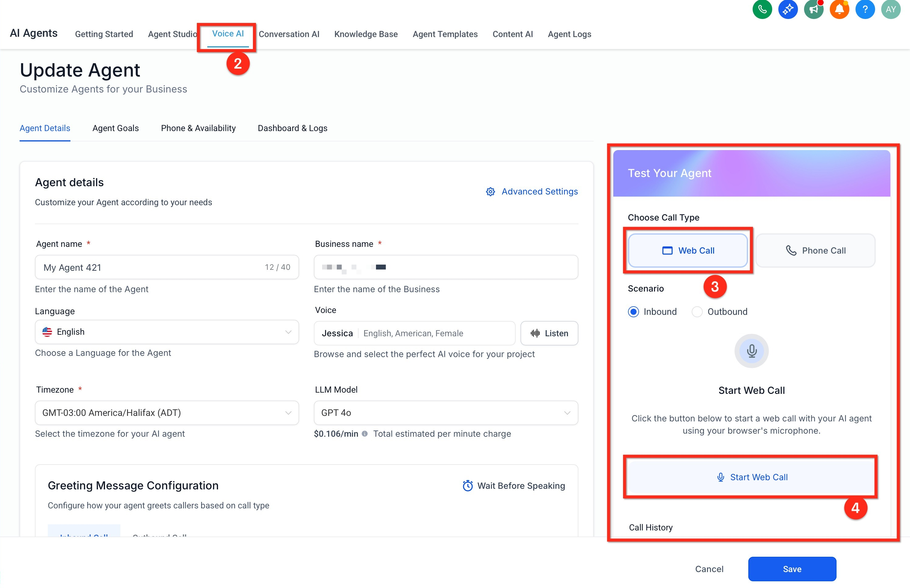Viewport: 910px width, 588px height.
Task: Click the blue Save button
Action: [792, 569]
